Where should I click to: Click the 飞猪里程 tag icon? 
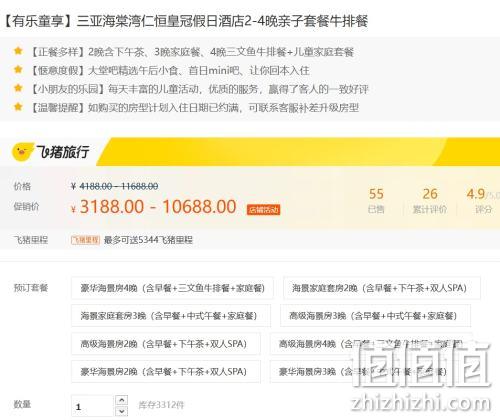tap(85, 240)
